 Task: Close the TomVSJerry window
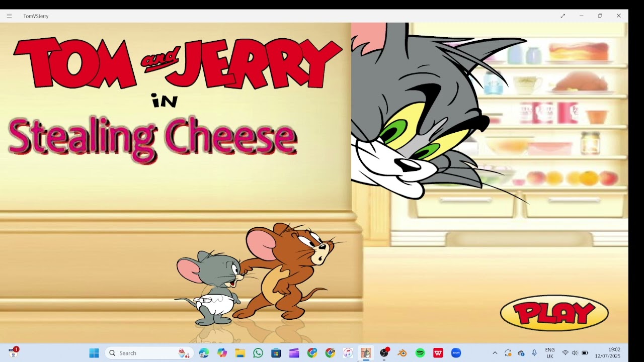(x=618, y=16)
